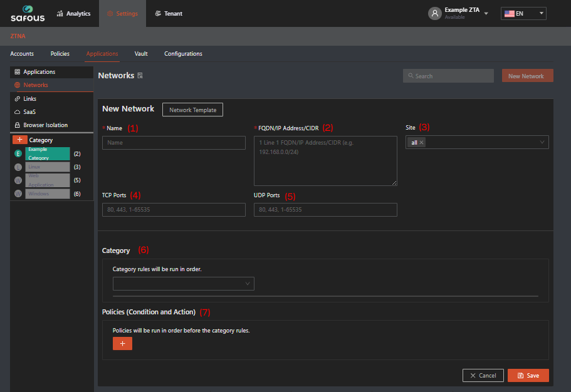Click the orange plus icon next to Category
This screenshot has height=392, width=571.
click(19, 140)
